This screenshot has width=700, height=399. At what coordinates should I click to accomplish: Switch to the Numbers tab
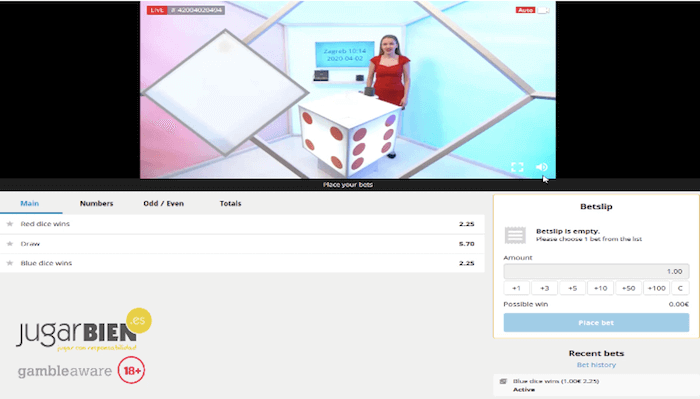[x=96, y=203]
